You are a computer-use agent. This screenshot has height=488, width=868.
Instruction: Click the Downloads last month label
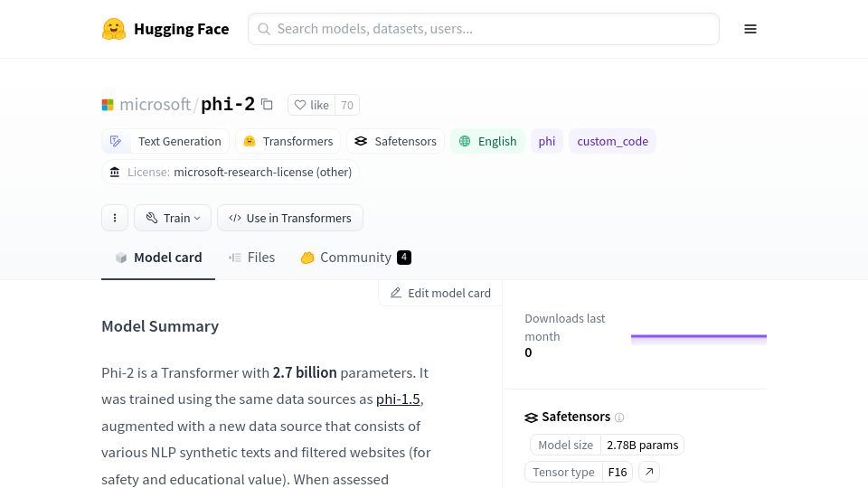(x=564, y=327)
